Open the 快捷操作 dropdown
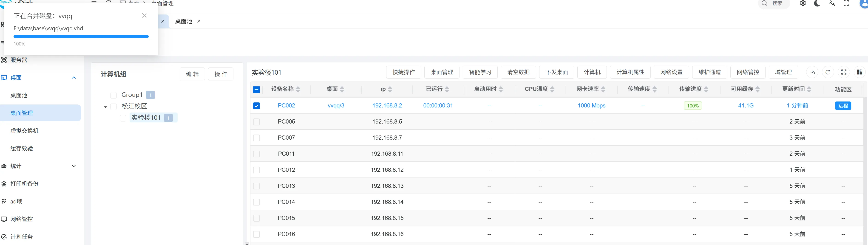 tap(404, 72)
